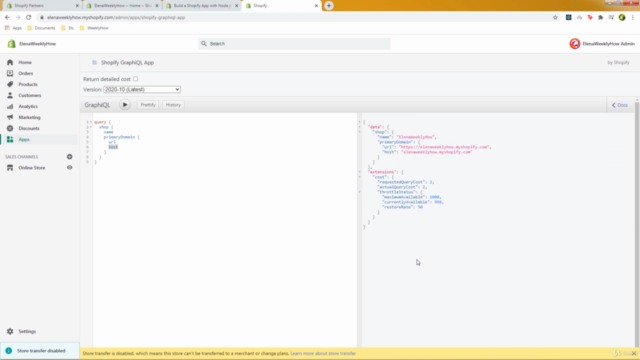Open Apps bookmark shortcut
The width and height of the screenshot is (640, 360).
13,28
